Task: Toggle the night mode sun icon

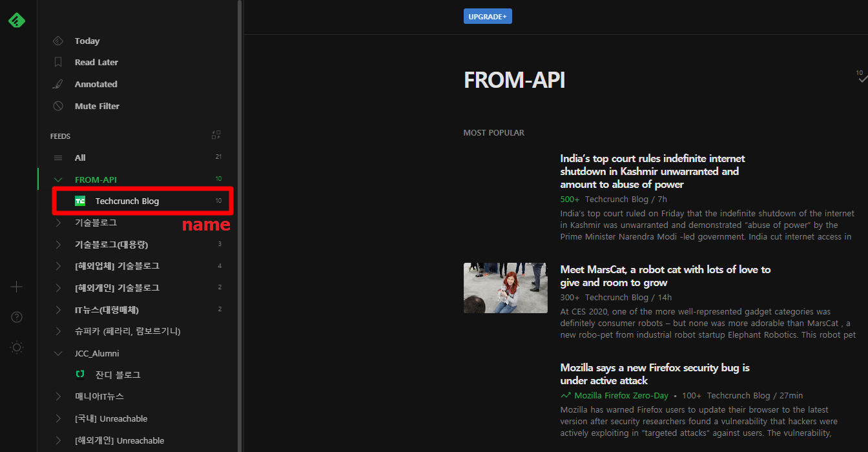Action: tap(17, 348)
